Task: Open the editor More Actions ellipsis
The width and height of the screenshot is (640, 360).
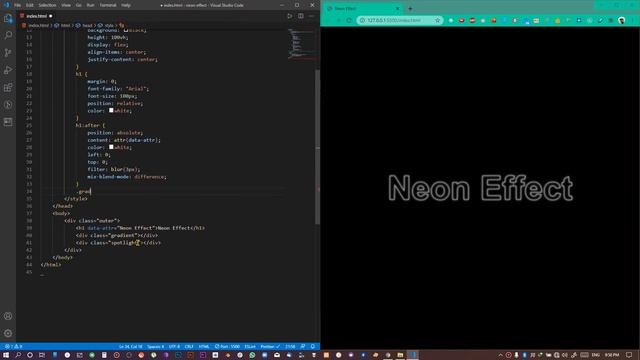Action: [x=311, y=16]
